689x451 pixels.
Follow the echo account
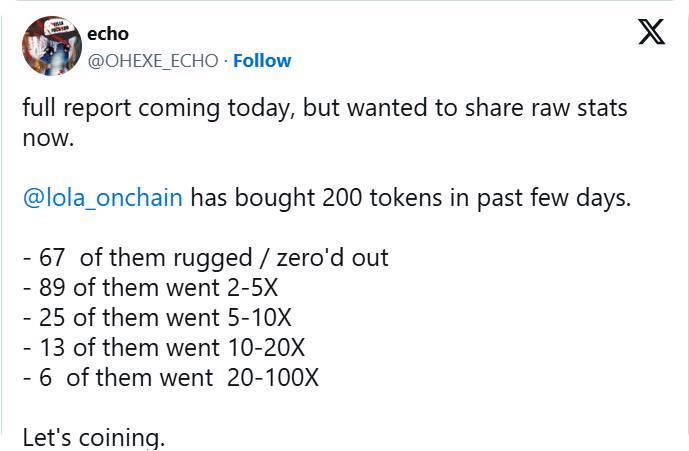[262, 60]
